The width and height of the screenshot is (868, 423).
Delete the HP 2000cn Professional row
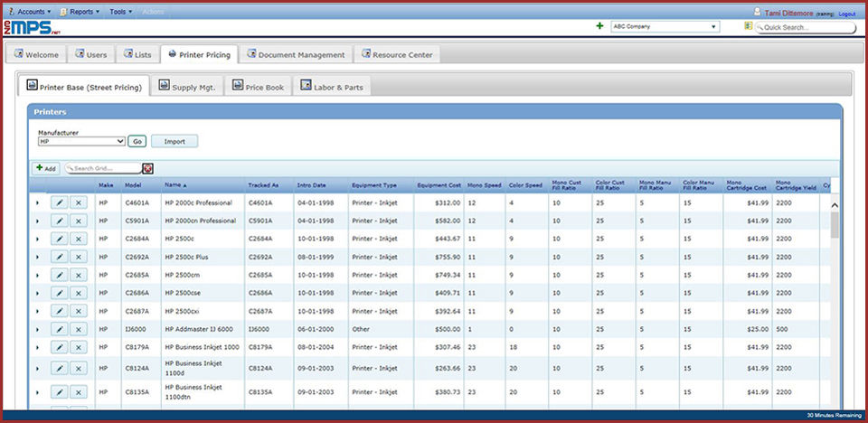(x=78, y=221)
